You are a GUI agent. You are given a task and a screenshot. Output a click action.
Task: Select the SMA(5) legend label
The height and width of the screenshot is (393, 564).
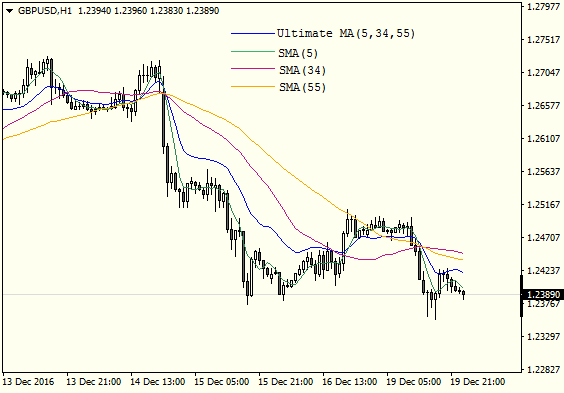pyautogui.click(x=298, y=54)
